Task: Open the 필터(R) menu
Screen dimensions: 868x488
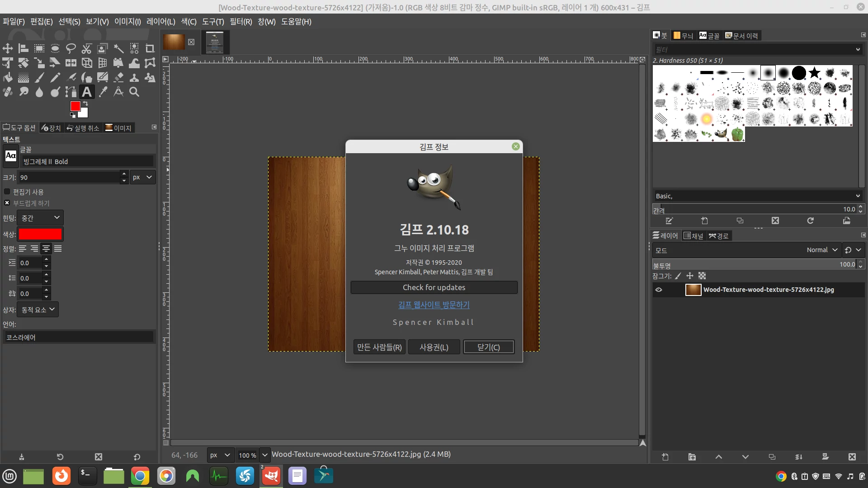Action: pyautogui.click(x=241, y=22)
